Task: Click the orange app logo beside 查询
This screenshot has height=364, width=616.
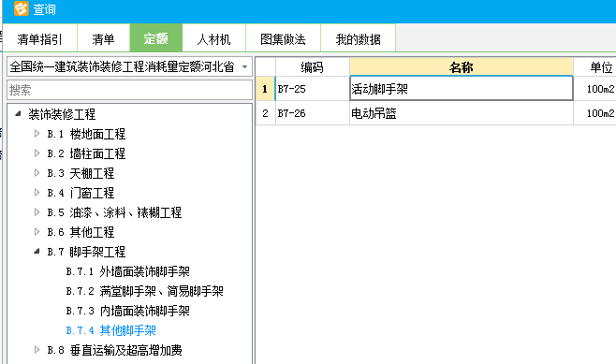Action: tap(22, 8)
